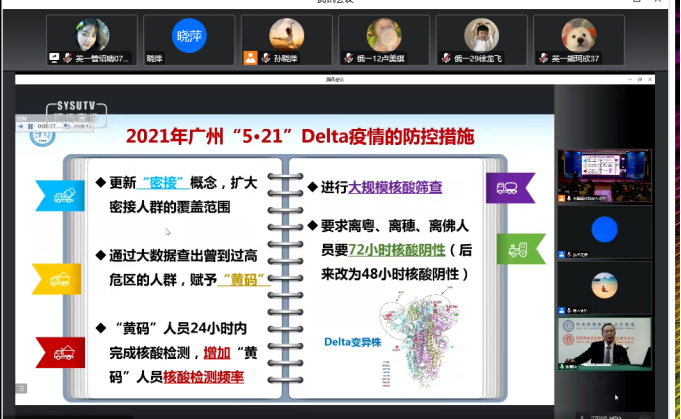
Task: Select the 俄一29徐龙飞 participant tile
Action: pyautogui.click(x=481, y=37)
